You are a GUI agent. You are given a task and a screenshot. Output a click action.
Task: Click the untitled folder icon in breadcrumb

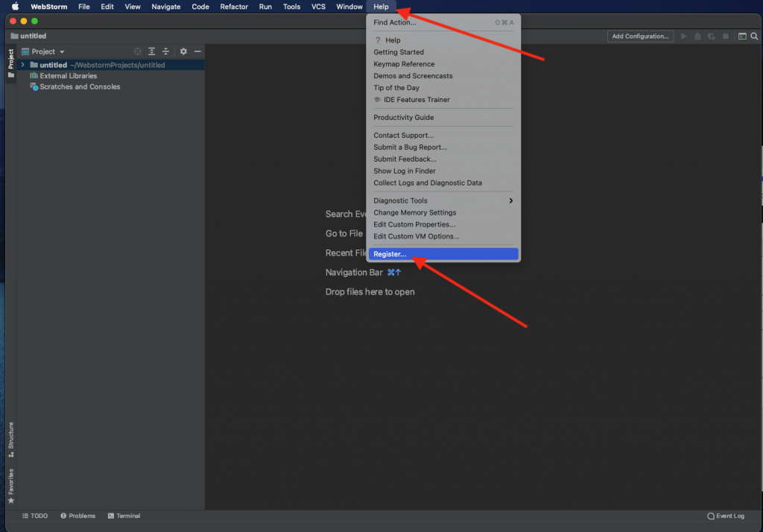click(x=15, y=36)
